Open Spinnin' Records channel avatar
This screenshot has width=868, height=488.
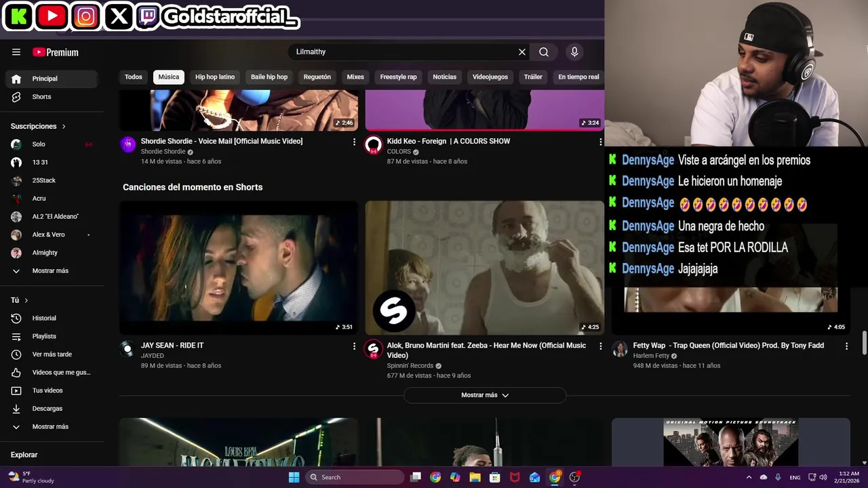point(374,349)
